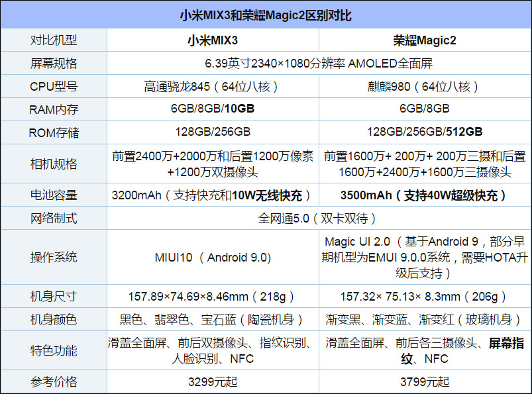
Task: Select the 参考价格 row label
Action: [54, 382]
